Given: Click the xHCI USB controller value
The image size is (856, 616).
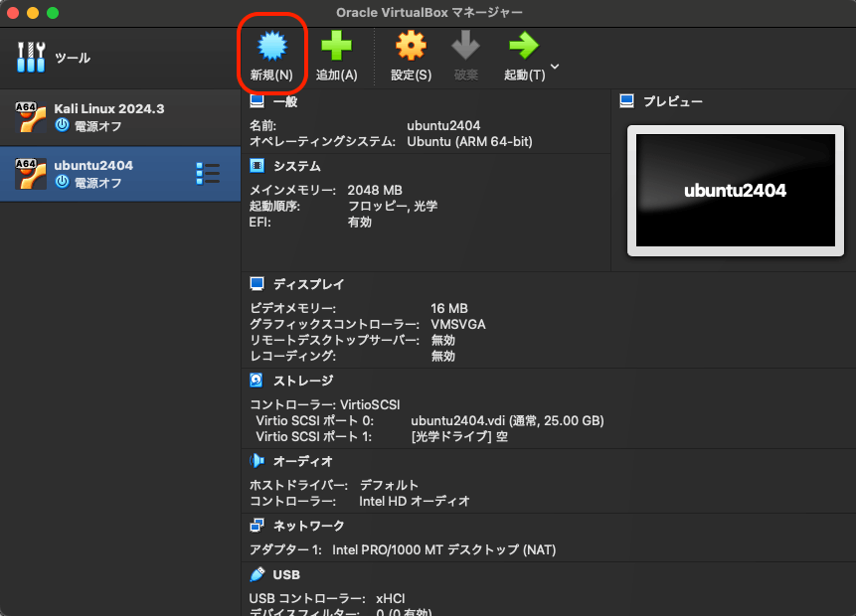Looking at the screenshot, I should 391,598.
